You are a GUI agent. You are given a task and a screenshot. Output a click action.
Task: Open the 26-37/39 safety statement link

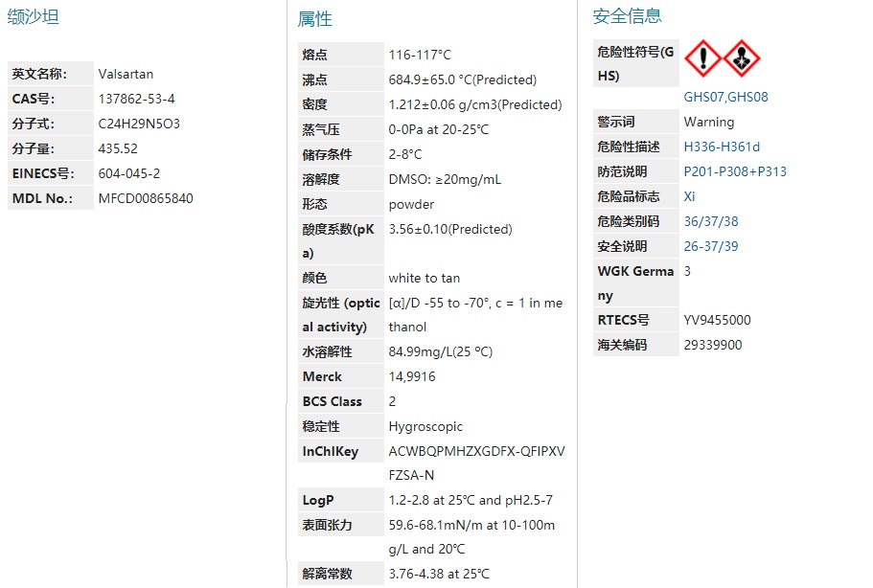711,246
